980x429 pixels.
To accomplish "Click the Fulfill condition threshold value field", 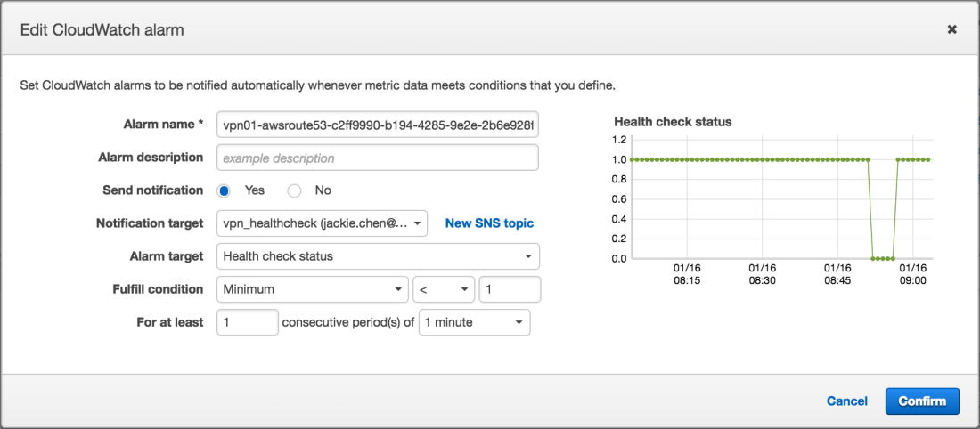I will click(510, 289).
